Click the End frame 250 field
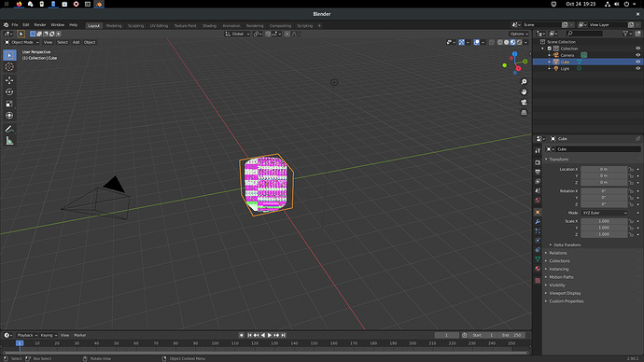 pyautogui.click(x=511, y=335)
